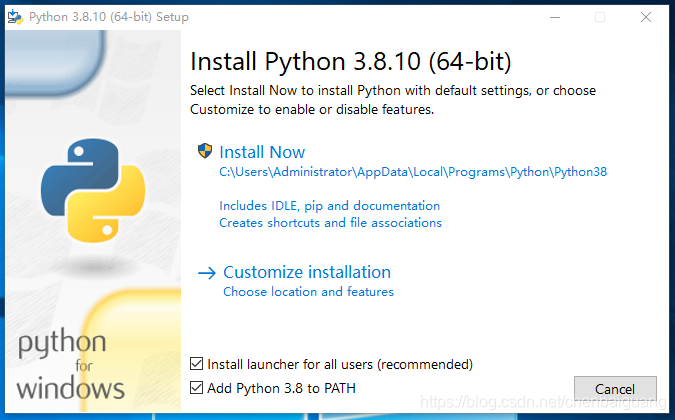Image resolution: width=675 pixels, height=420 pixels.
Task: Open Customize installation options
Action: 307,272
